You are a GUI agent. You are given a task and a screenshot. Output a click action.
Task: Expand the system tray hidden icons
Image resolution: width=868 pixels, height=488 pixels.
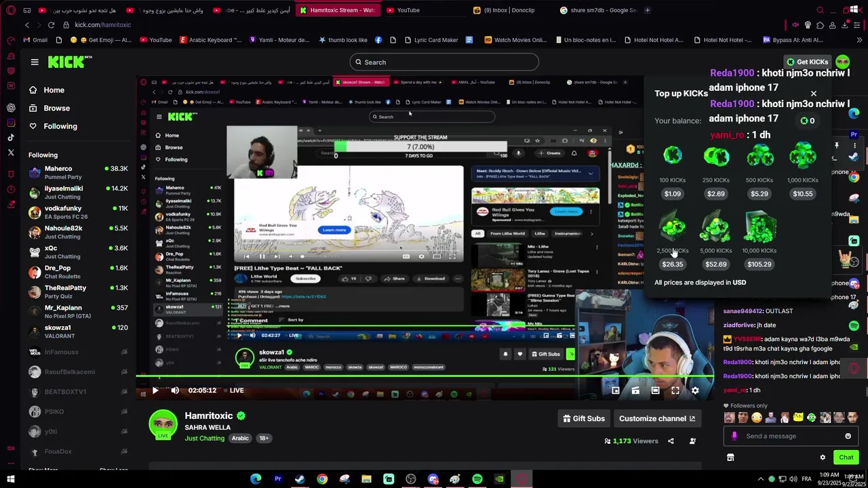click(x=760, y=479)
